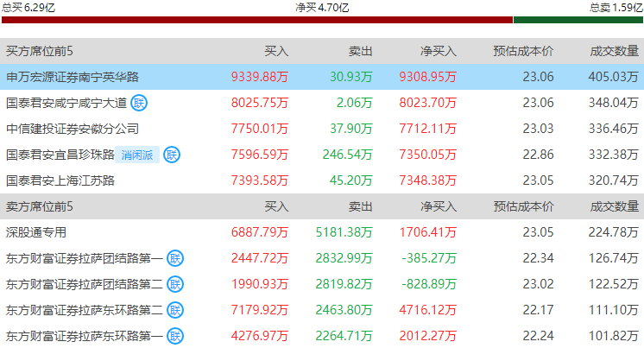Click net buy value 2012.27万

pyautogui.click(x=427, y=336)
